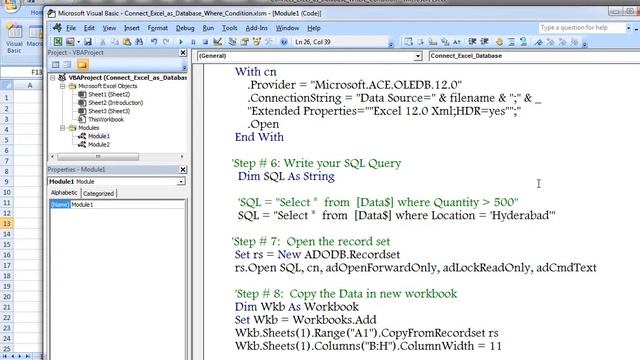Open the Window menu
This screenshot has width=640, height=360.
[x=287, y=28]
